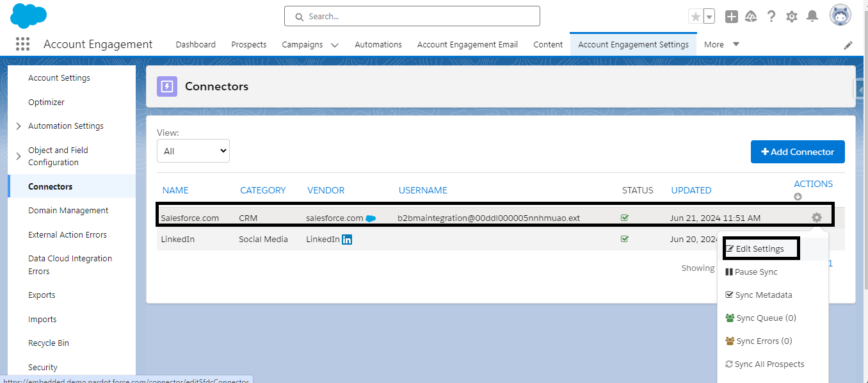The width and height of the screenshot is (868, 383).
Task: Open Exports in the sidebar
Action: coord(42,295)
